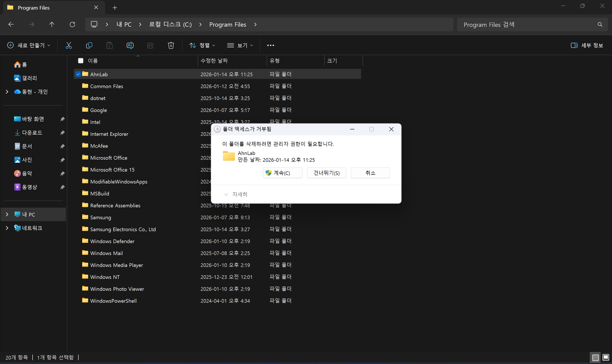Click 건너뛰기 to skip the folder
The image size is (612, 364).
point(326,173)
